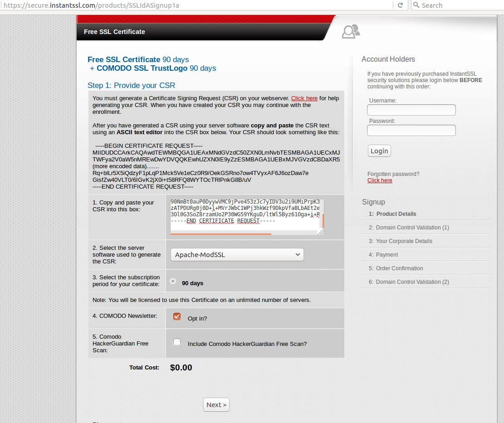This screenshot has width=504, height=423.
Task: Click the page reload icon
Action: (401, 5)
